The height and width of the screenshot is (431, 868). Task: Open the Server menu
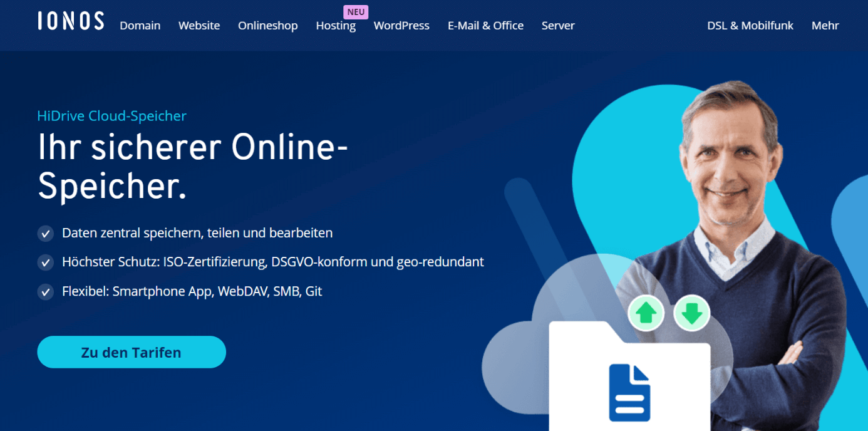[x=558, y=26]
